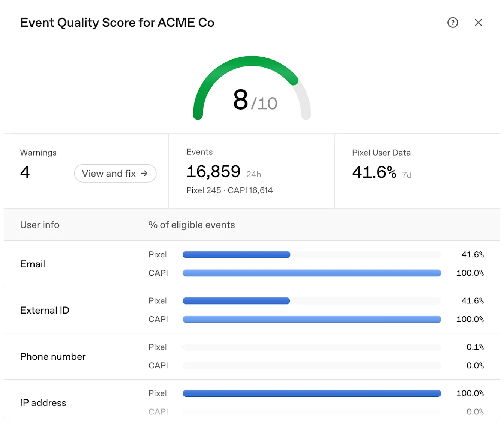Viewport: 504px width, 426px height.
Task: Click the large 41.6% Pixel User Data value
Action: (x=374, y=172)
